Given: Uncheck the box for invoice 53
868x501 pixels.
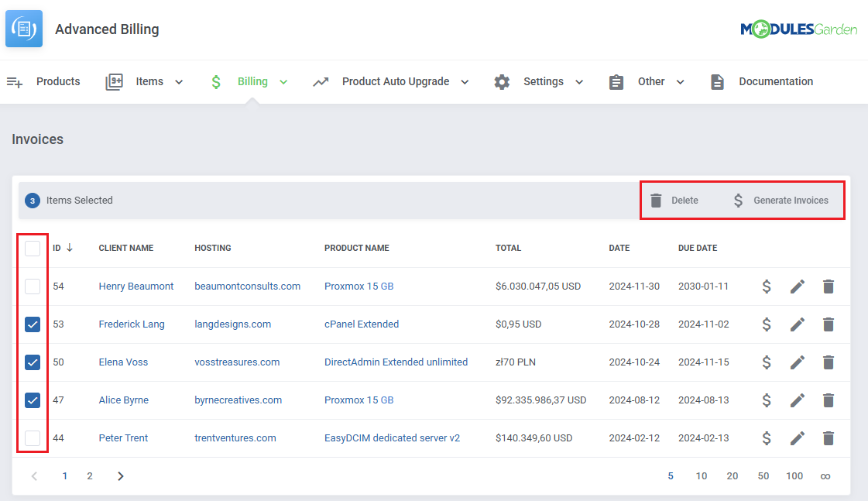Looking at the screenshot, I should tap(33, 324).
